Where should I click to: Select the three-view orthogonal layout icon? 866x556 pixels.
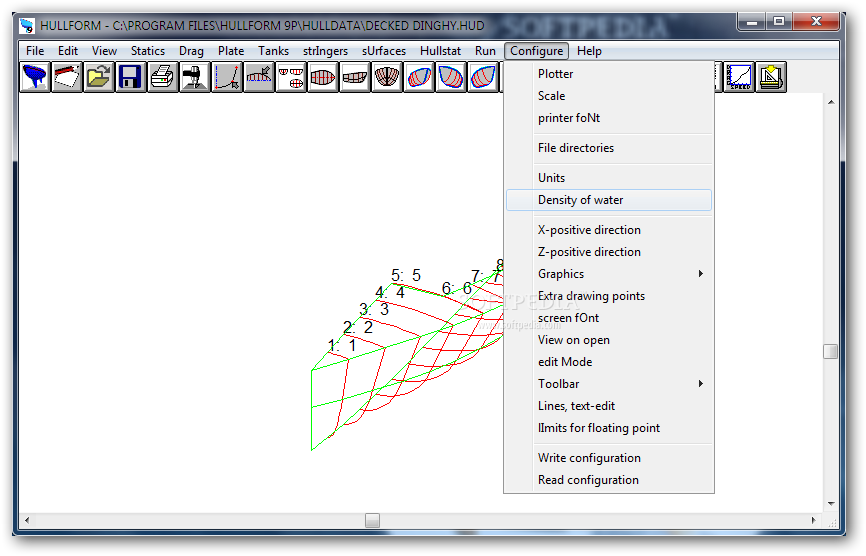coord(291,77)
